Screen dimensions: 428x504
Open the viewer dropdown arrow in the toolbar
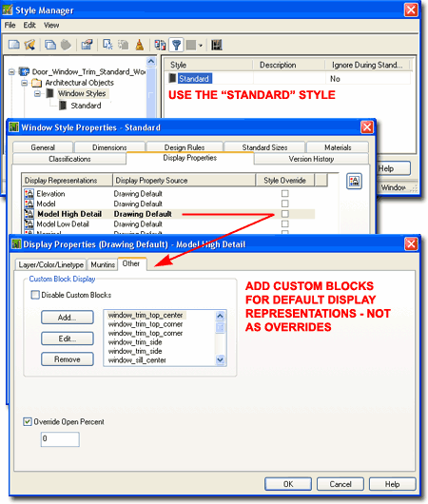pyautogui.click(x=201, y=46)
